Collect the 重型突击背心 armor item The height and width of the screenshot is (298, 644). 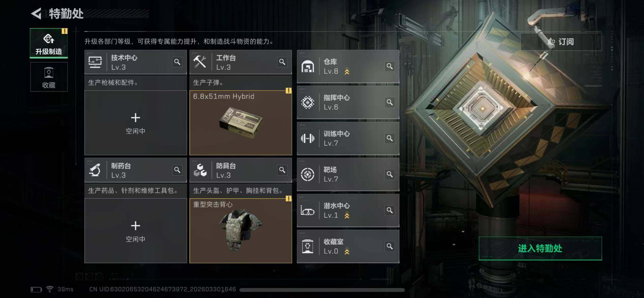tap(241, 231)
